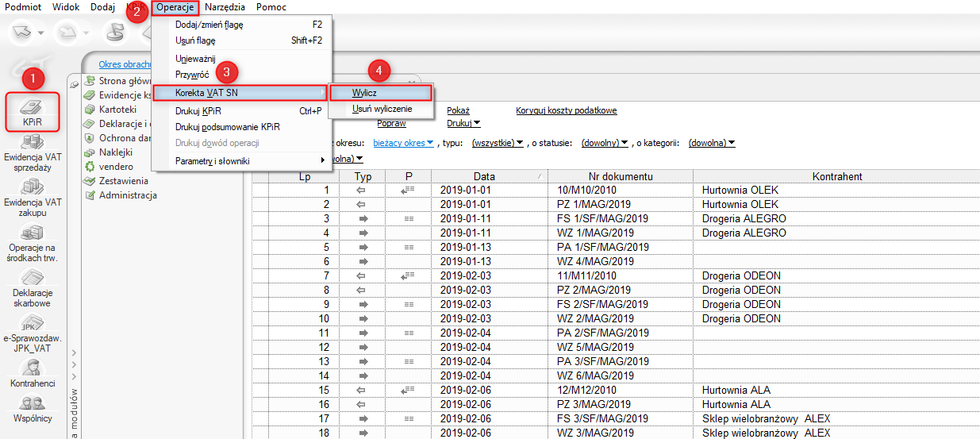
Task: Open Kontrahenci module in sidebar
Action: 33,374
